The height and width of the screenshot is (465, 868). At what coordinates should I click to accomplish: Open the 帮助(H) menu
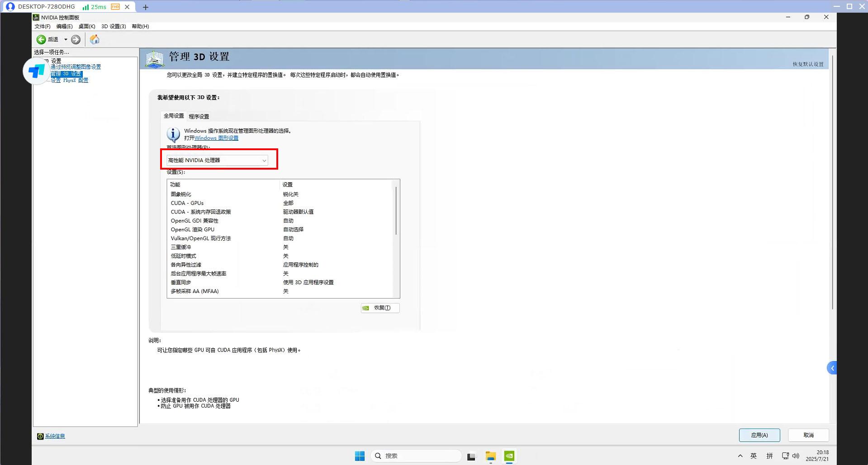coord(140,26)
